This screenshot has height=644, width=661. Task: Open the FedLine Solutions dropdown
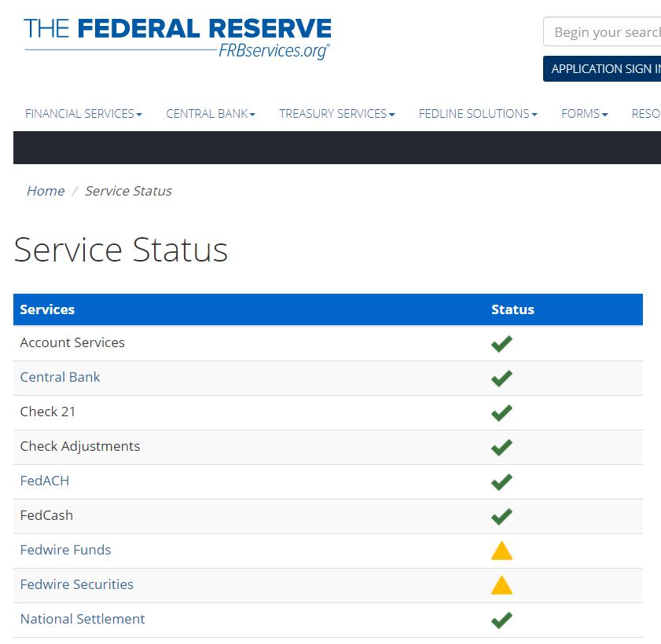(478, 114)
